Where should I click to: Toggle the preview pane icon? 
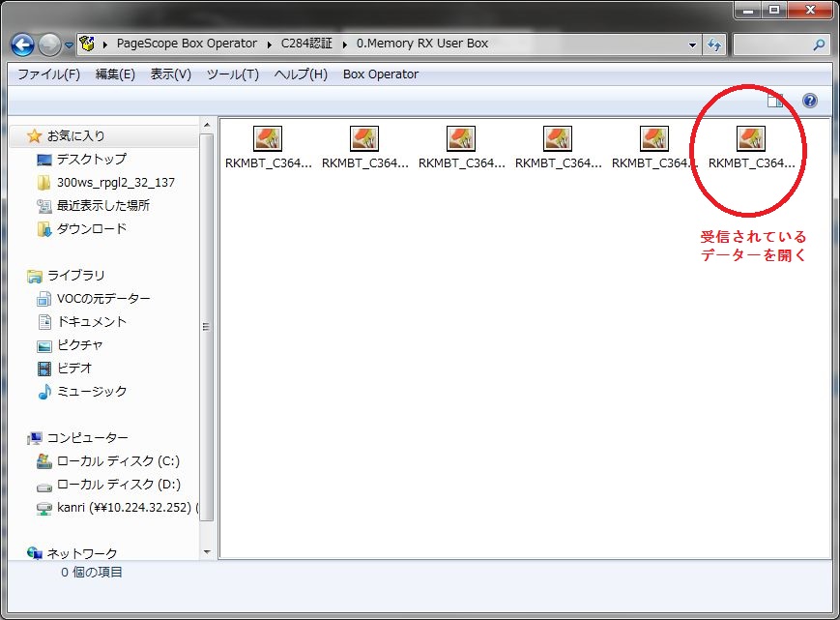[x=775, y=101]
